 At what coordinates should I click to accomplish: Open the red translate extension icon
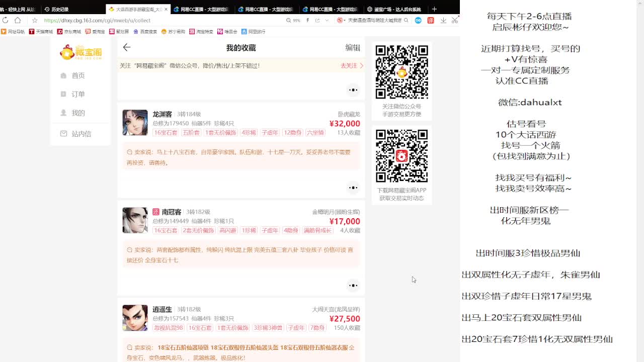(x=431, y=20)
